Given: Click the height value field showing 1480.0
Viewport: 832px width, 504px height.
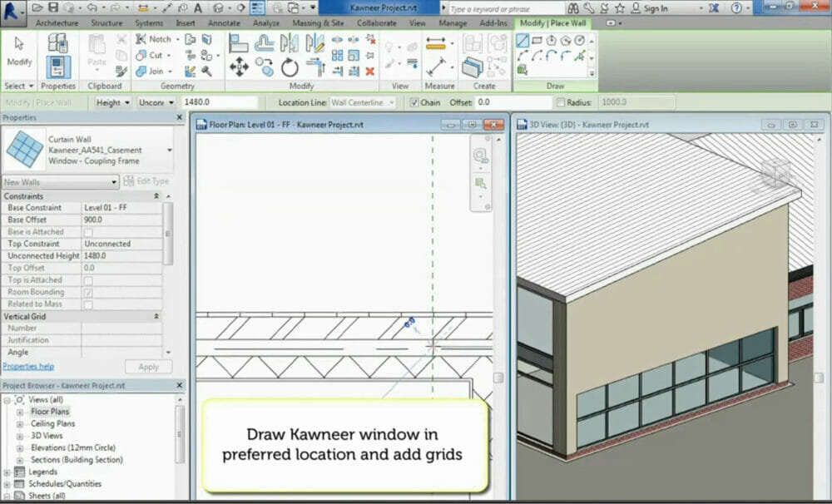Looking at the screenshot, I should click(219, 102).
